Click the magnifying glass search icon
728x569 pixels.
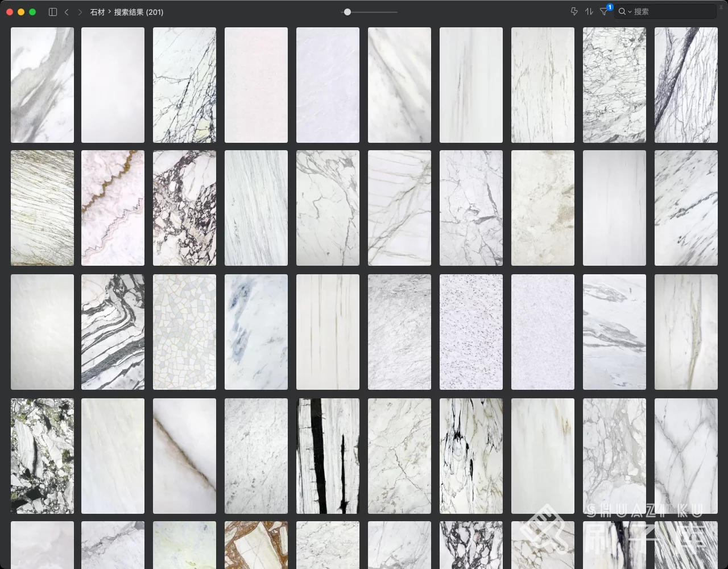tap(622, 12)
